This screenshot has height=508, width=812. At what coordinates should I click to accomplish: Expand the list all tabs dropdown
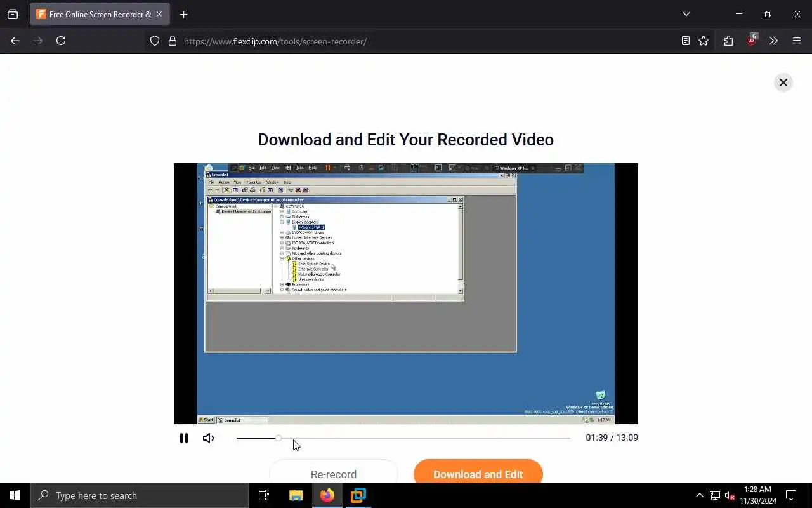click(x=686, y=14)
